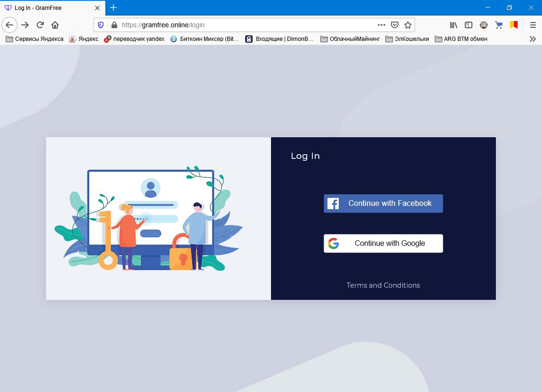Go to the browser Home page

pos(55,25)
